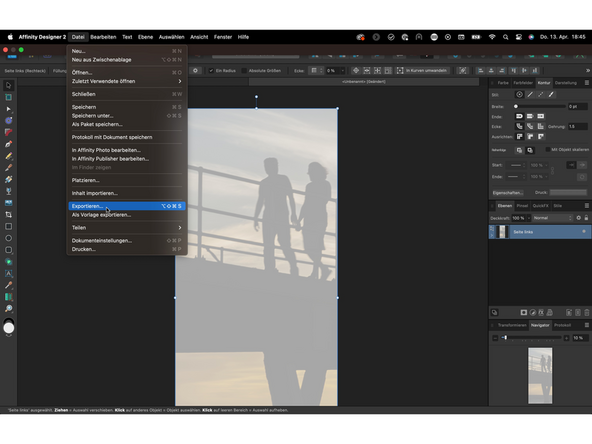Screen dimensions: 592x444
Task: Toggle visibility dot of Seite links layer
Action: point(584,231)
